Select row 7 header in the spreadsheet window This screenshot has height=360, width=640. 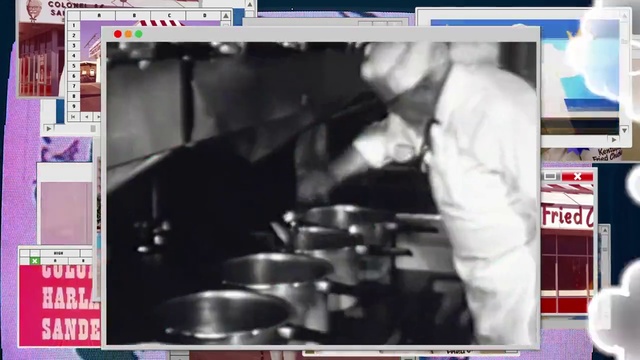pos(74,86)
